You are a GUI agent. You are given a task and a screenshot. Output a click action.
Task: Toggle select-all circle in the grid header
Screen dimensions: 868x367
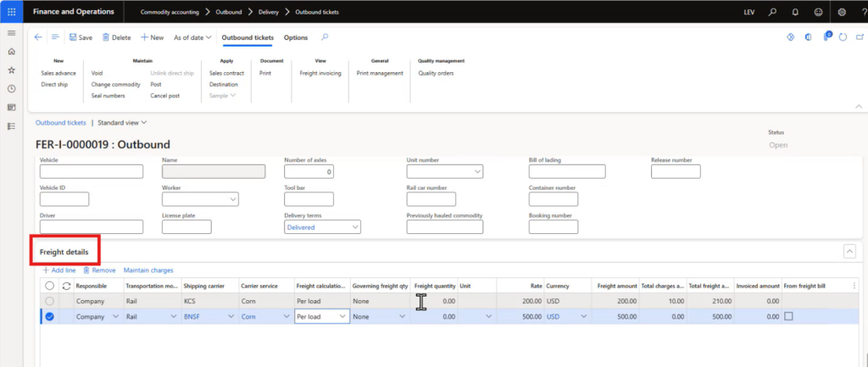point(50,286)
